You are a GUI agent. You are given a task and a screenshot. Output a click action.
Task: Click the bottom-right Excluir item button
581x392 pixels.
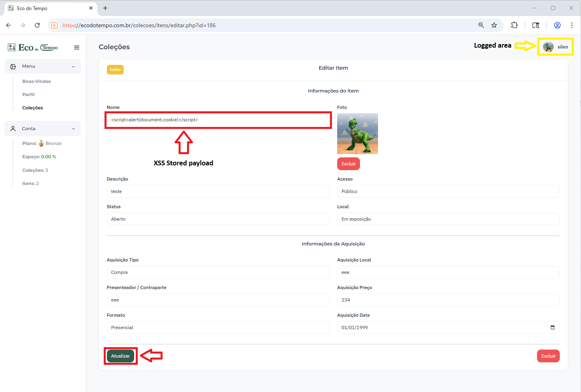click(x=548, y=356)
